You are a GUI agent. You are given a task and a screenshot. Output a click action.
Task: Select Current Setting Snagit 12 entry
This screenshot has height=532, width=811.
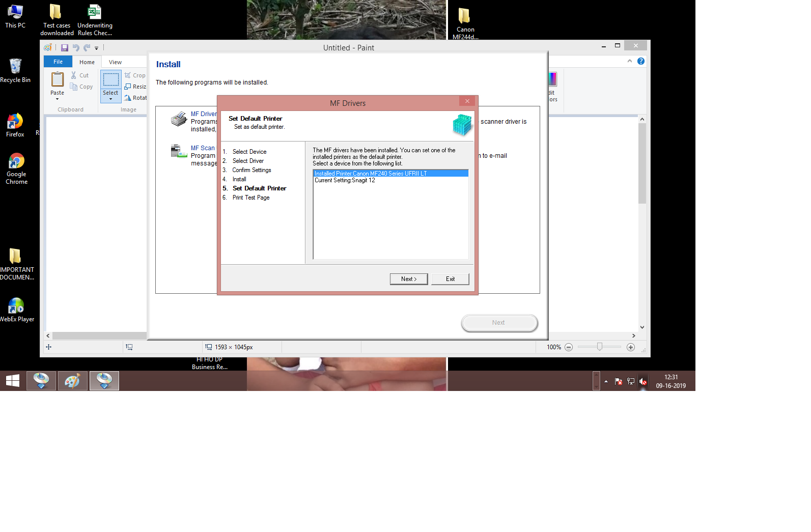coord(390,180)
